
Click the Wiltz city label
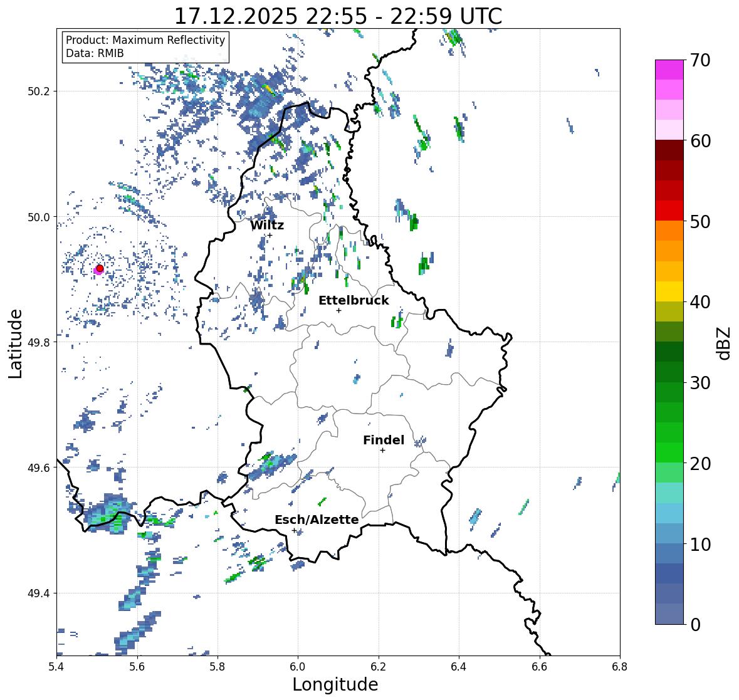tap(267, 225)
